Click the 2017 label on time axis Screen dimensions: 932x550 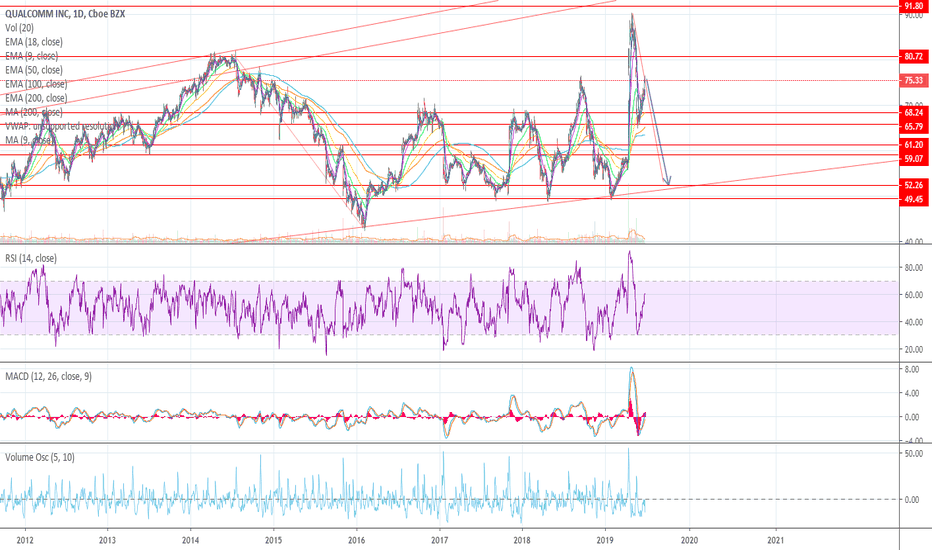click(x=440, y=540)
